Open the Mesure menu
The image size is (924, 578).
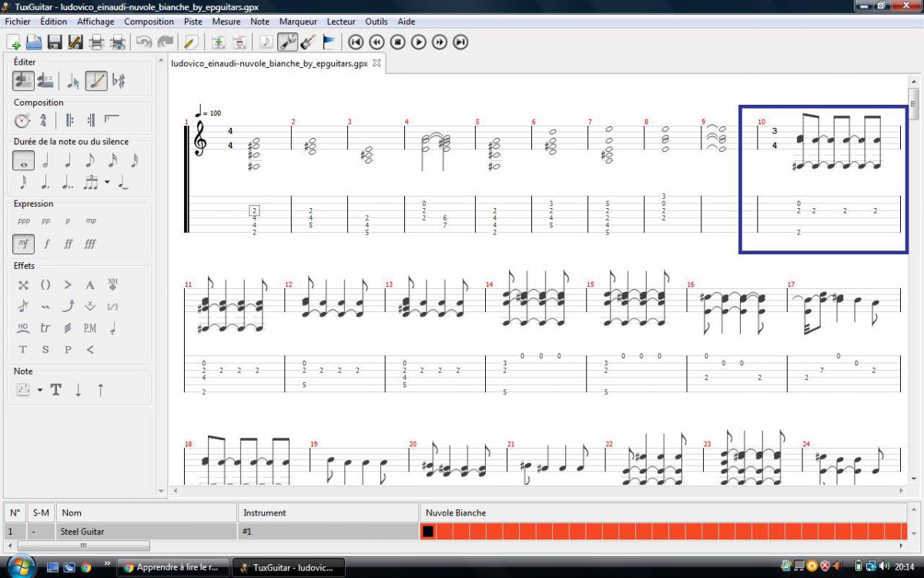(x=226, y=22)
